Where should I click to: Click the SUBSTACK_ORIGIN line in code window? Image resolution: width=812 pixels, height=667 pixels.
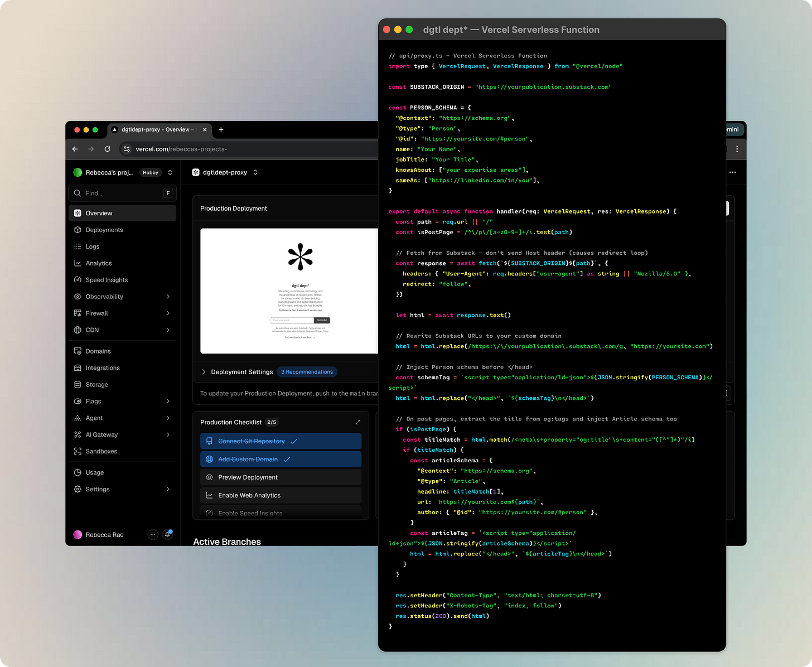pyautogui.click(x=500, y=87)
